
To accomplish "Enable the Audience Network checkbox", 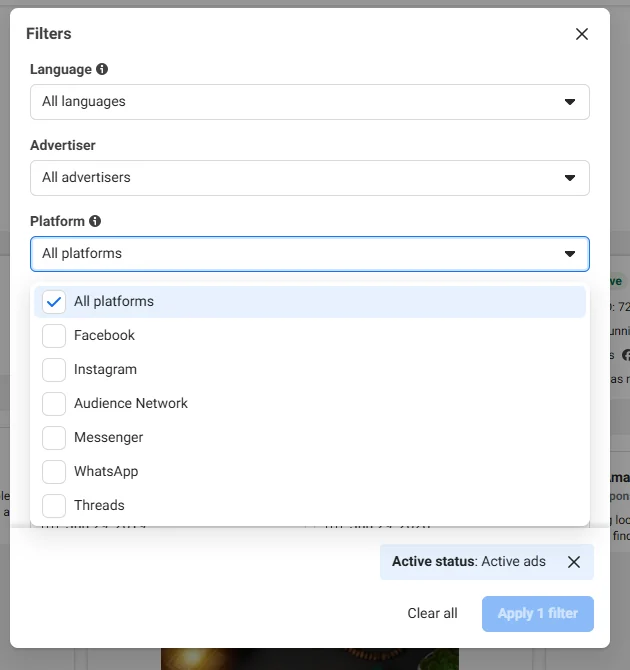I will tap(54, 404).
